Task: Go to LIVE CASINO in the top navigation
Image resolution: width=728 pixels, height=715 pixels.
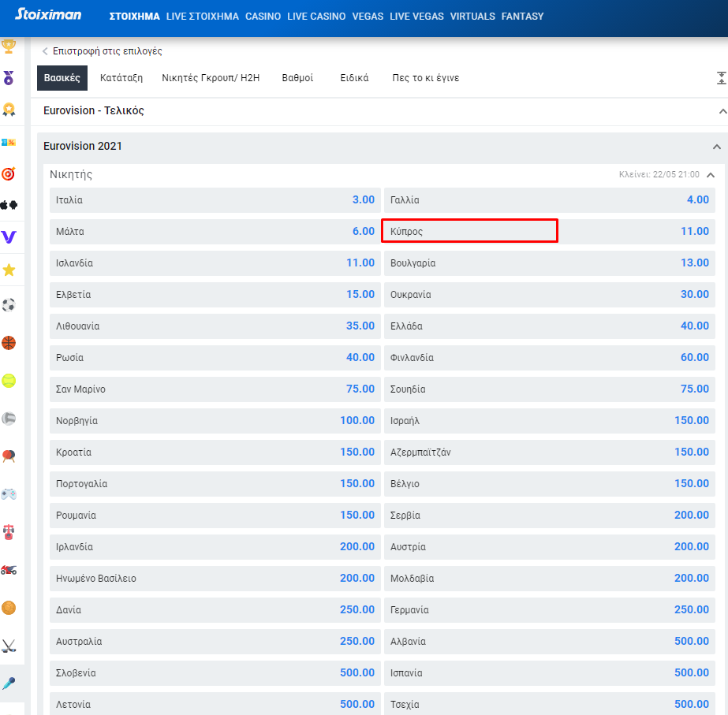Action: pos(316,17)
